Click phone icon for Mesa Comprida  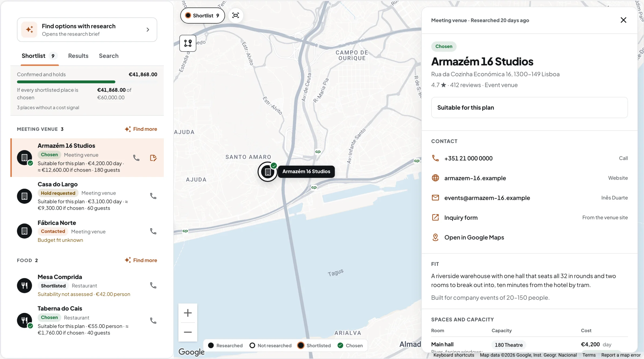pyautogui.click(x=153, y=285)
